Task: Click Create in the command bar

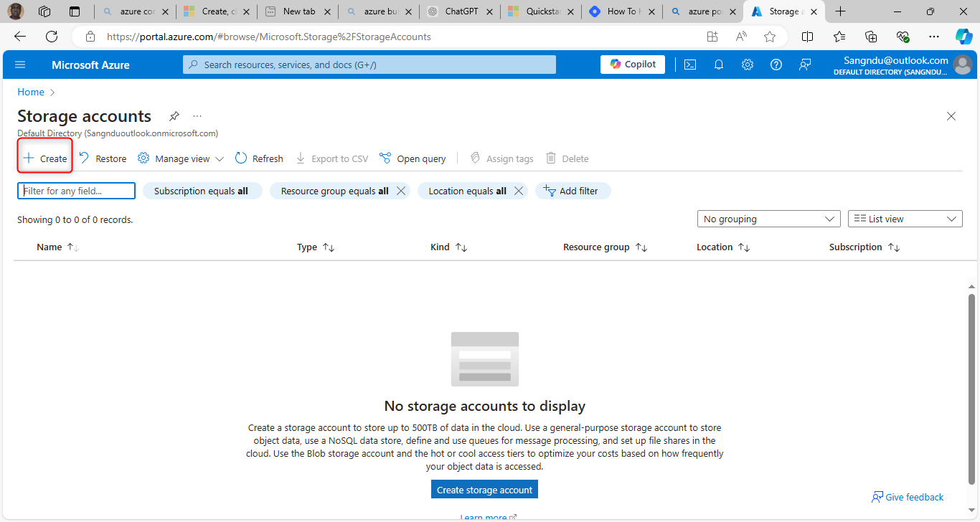Action: [x=45, y=158]
